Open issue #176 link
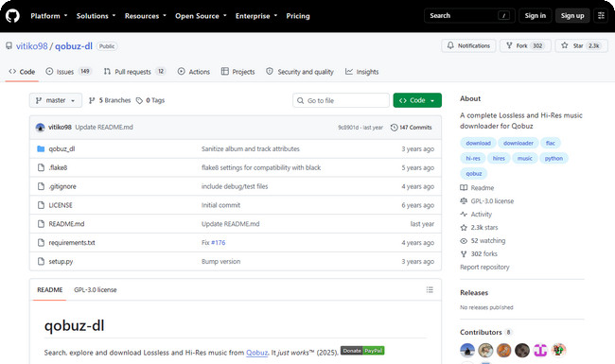Image resolution: width=615 pixels, height=364 pixels. pyautogui.click(x=218, y=243)
